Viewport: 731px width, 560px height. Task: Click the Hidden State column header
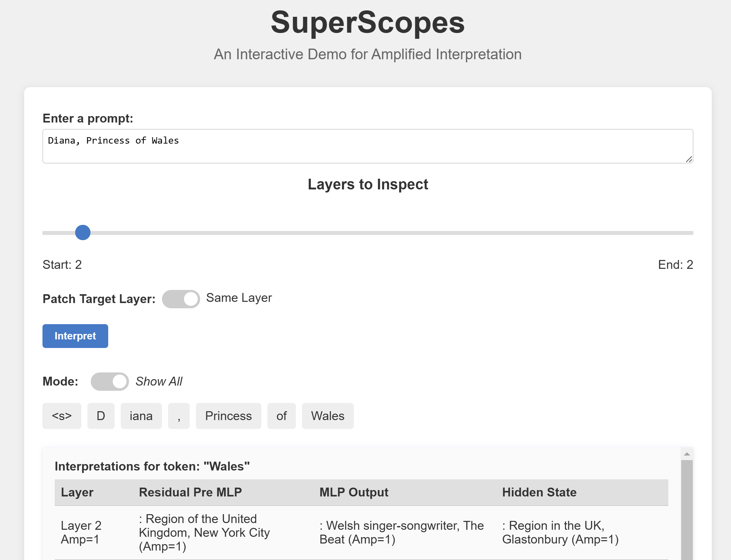[539, 492]
